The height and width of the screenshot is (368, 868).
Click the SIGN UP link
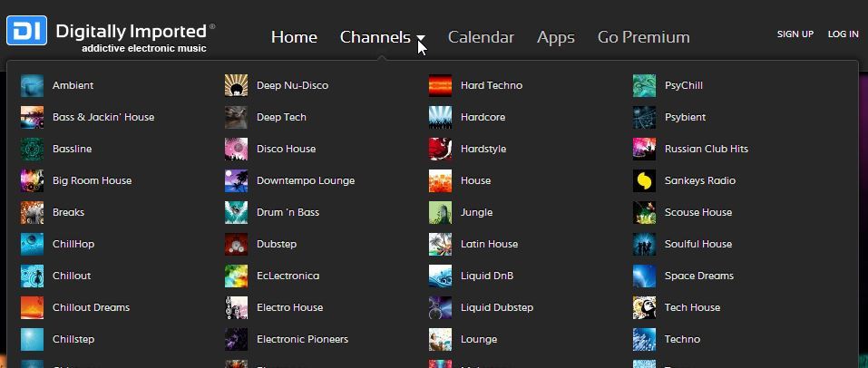[x=795, y=34]
